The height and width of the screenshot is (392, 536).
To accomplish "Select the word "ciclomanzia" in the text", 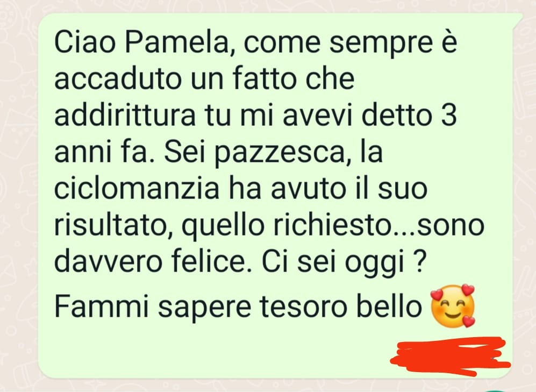I will (137, 188).
